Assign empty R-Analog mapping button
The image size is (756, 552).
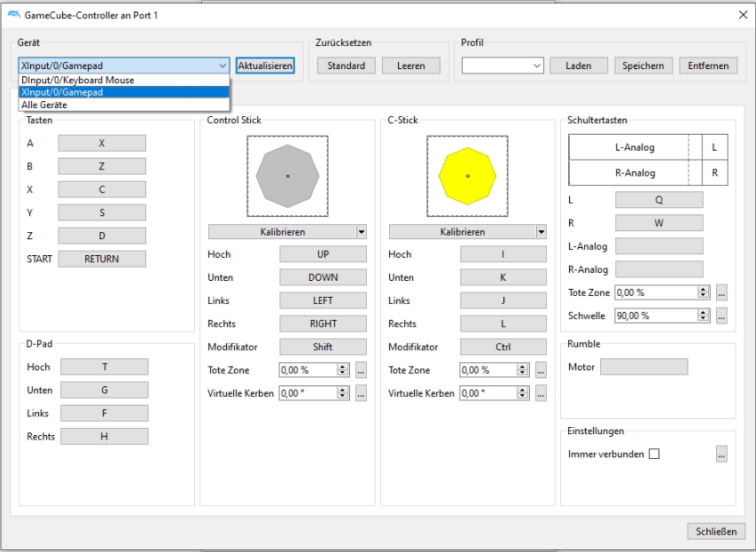point(659,269)
